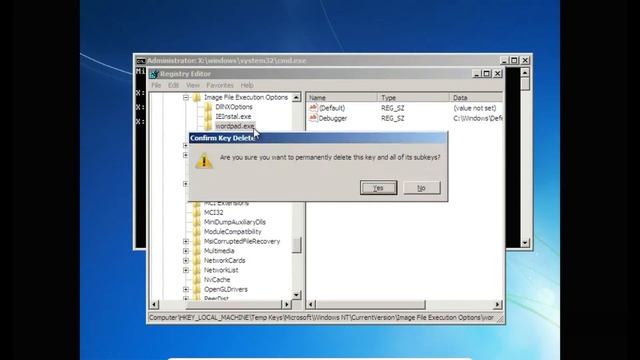Click the OpenGLDrivers folder icon
The width and height of the screenshot is (640, 360).
[197, 289]
